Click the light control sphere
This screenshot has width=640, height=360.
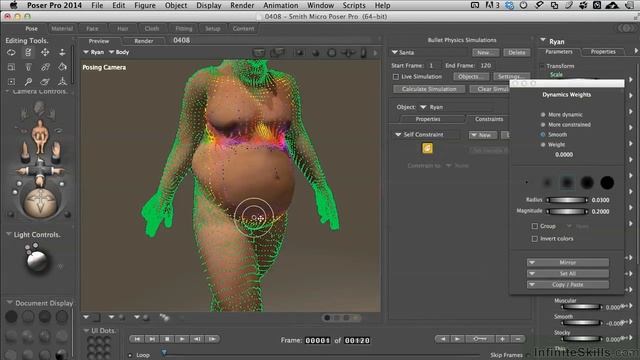37,260
